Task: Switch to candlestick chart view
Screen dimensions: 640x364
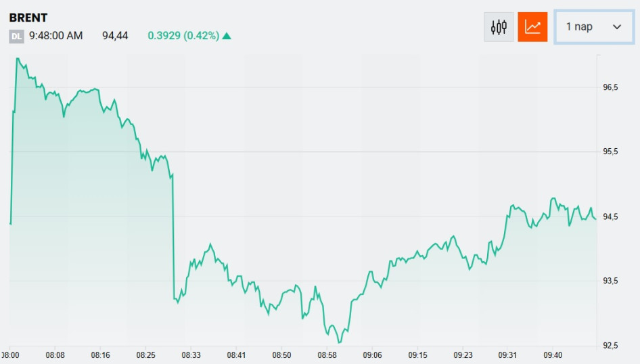Action: [499, 27]
